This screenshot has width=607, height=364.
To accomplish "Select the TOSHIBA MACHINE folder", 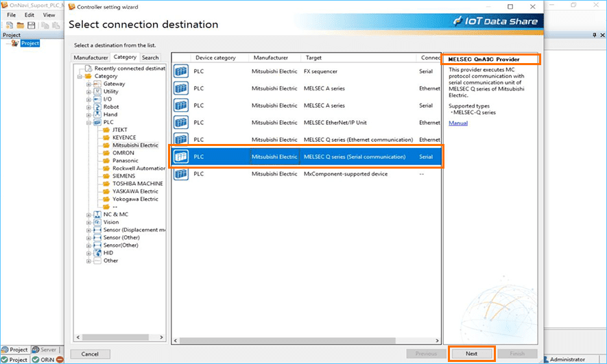I will coord(137,184).
